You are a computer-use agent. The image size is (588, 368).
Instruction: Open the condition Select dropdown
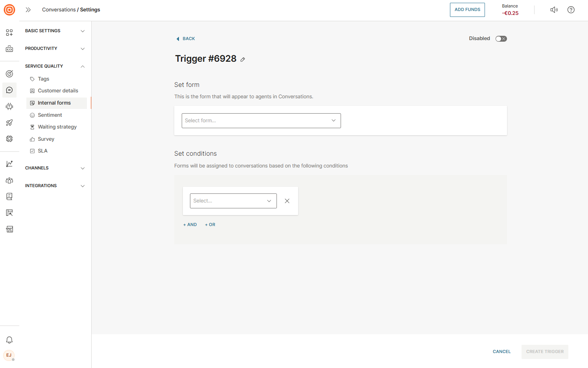233,201
